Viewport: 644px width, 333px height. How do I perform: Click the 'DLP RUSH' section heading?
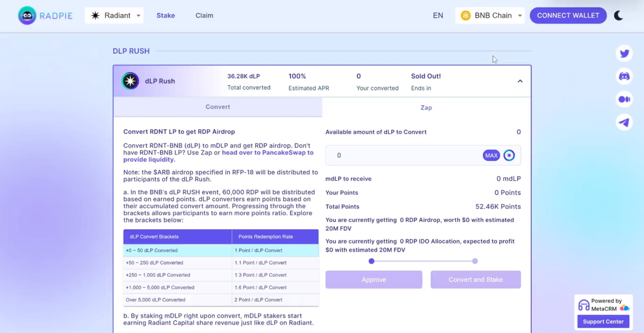pos(131,51)
